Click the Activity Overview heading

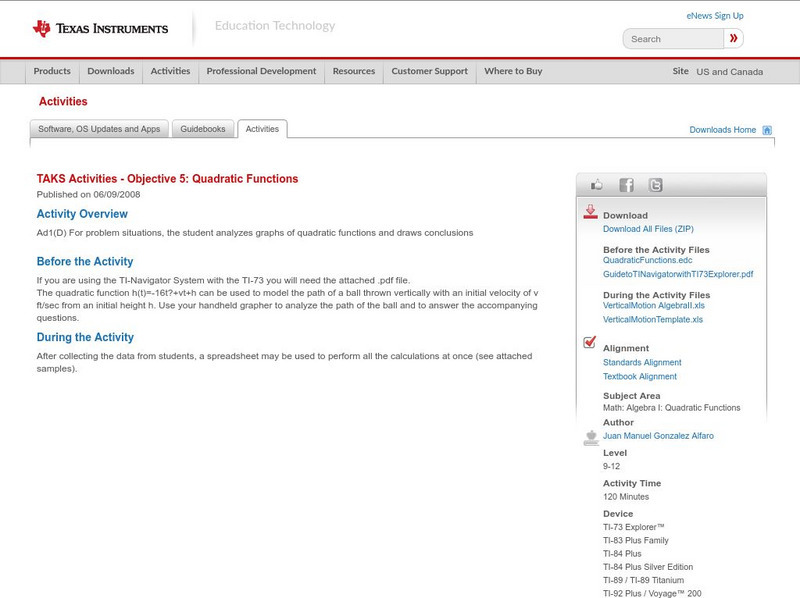tap(82, 214)
